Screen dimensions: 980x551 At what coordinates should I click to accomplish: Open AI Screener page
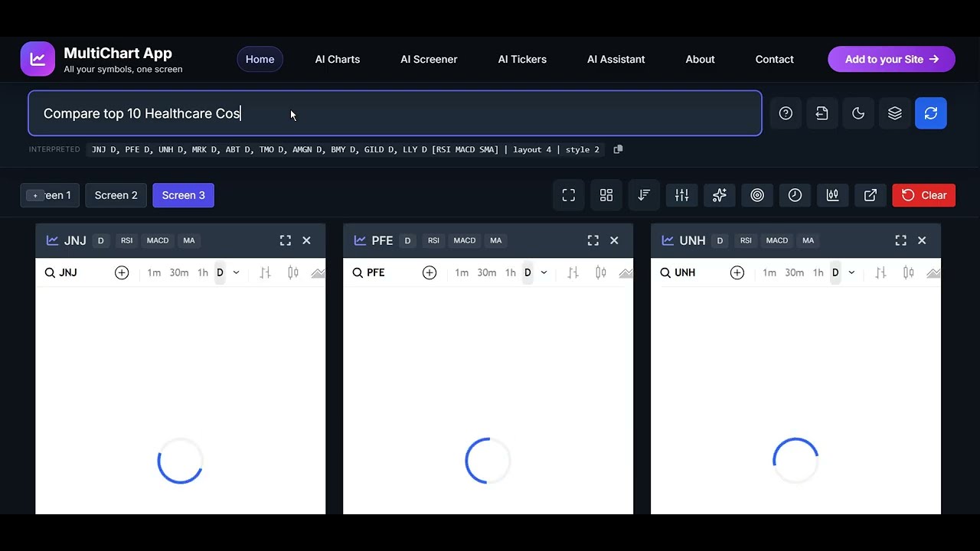(x=429, y=59)
